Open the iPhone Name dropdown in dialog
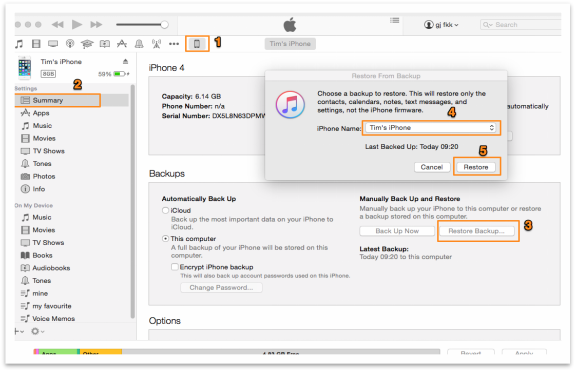Image resolution: width=575 pixels, height=371 pixels. (x=431, y=128)
